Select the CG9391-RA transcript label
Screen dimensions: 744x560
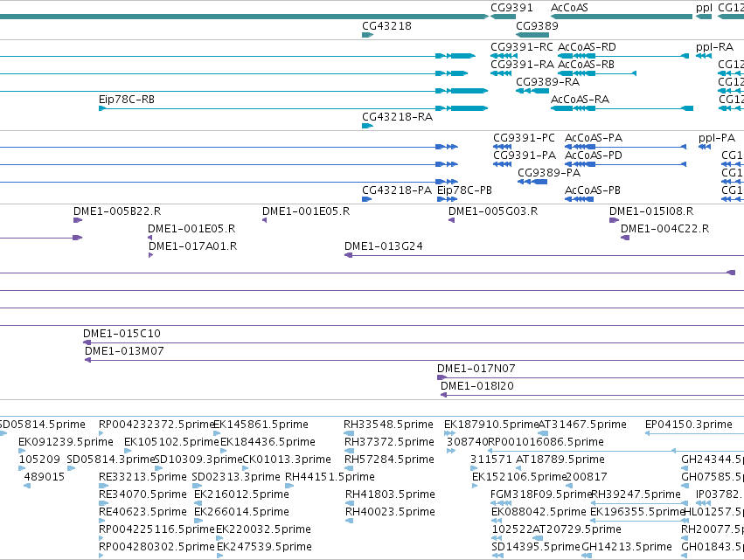pyautogui.click(x=522, y=65)
